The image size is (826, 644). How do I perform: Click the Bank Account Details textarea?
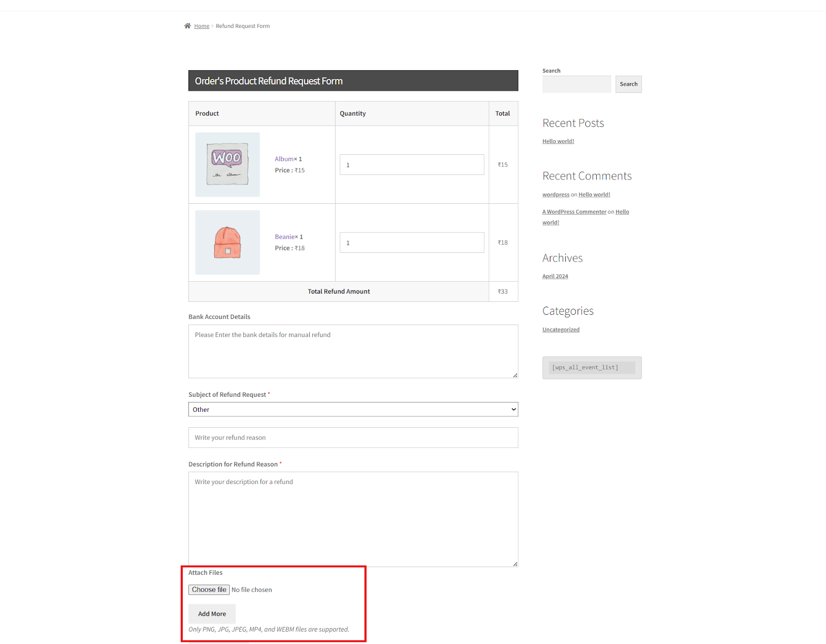click(353, 351)
